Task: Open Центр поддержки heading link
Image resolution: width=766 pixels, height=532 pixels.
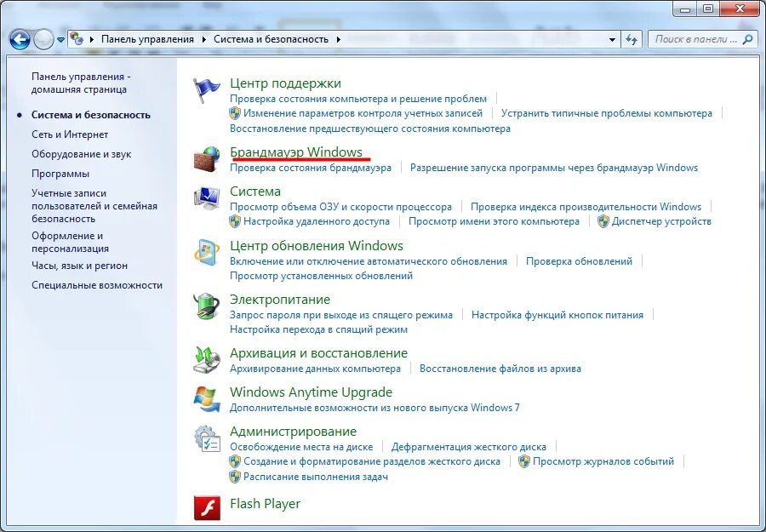Action: click(x=285, y=83)
